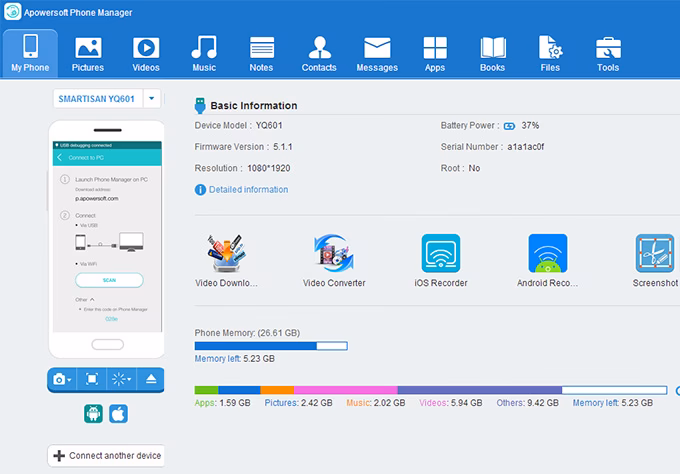
Task: Open refresh options dropdown arrow
Action: [129, 379]
